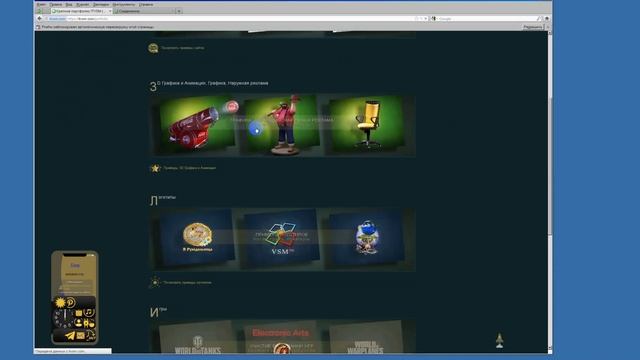This screenshot has width=640, height=360.
Task: Click the sparkle icon under logo gallery
Action: (155, 282)
